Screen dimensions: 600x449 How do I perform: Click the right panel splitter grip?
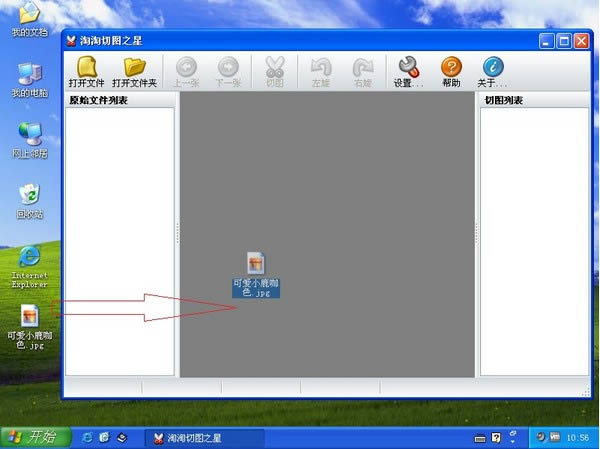point(476,233)
